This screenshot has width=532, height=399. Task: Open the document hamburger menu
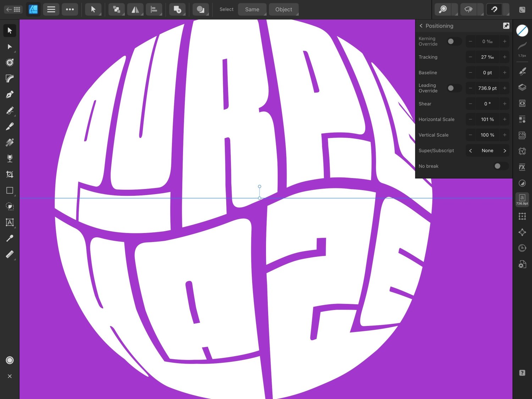51,10
